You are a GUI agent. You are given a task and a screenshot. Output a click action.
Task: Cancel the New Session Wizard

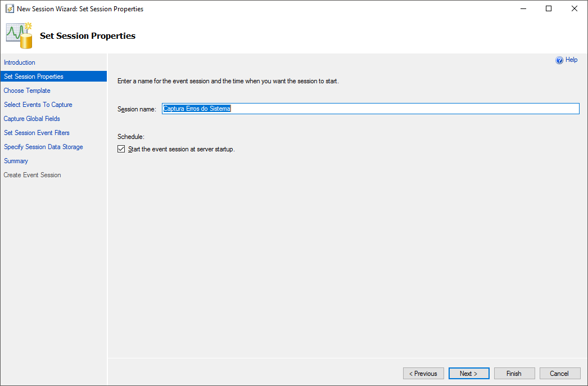(x=559, y=374)
